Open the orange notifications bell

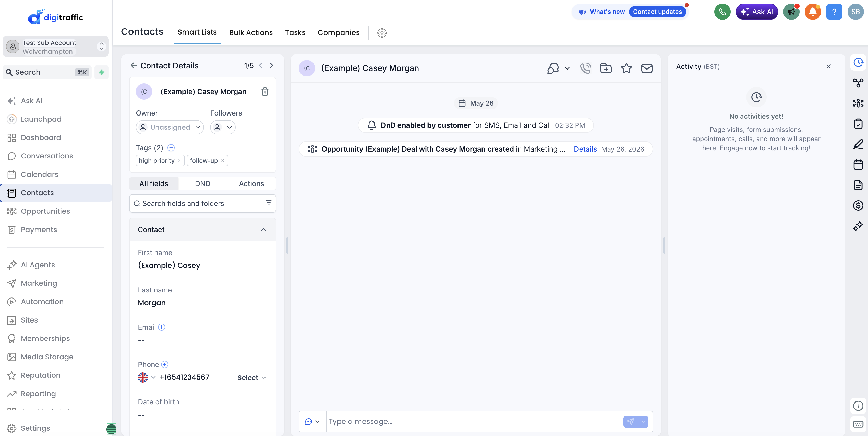[x=812, y=12]
